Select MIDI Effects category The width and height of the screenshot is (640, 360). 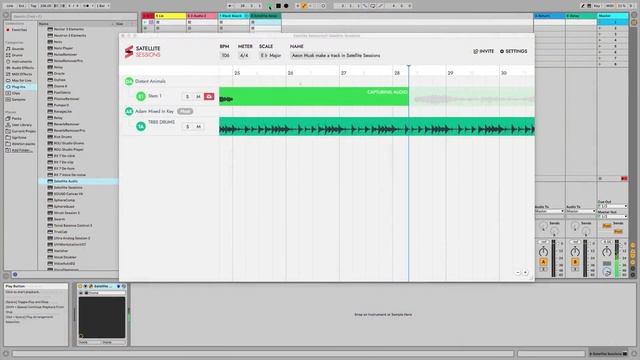(x=22, y=74)
